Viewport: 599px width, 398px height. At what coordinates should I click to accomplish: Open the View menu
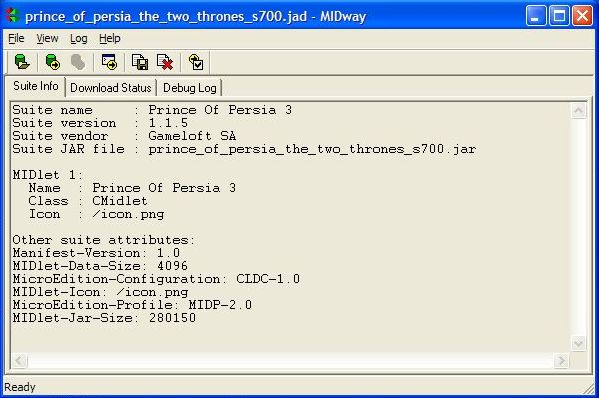[x=47, y=38]
